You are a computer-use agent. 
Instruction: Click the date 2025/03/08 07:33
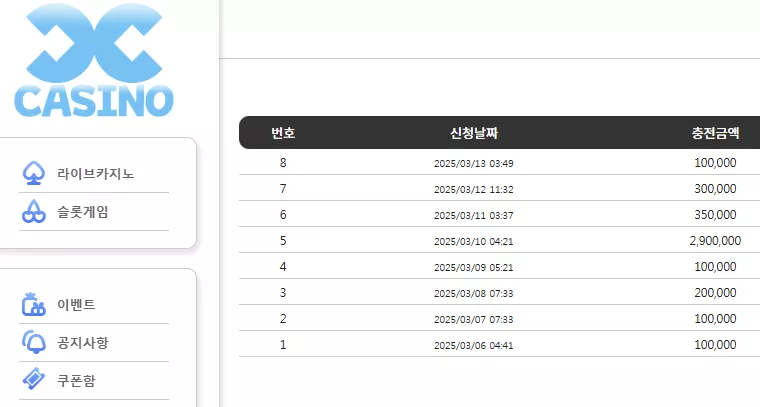point(474,293)
